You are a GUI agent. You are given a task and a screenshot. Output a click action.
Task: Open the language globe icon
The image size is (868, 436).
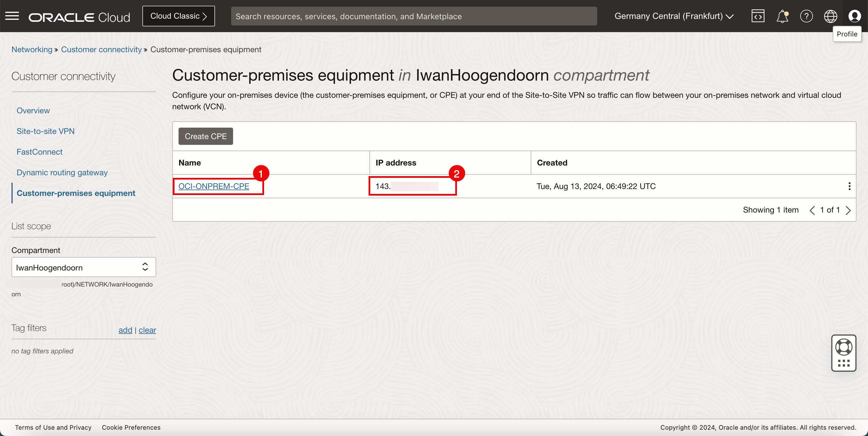[x=830, y=16]
